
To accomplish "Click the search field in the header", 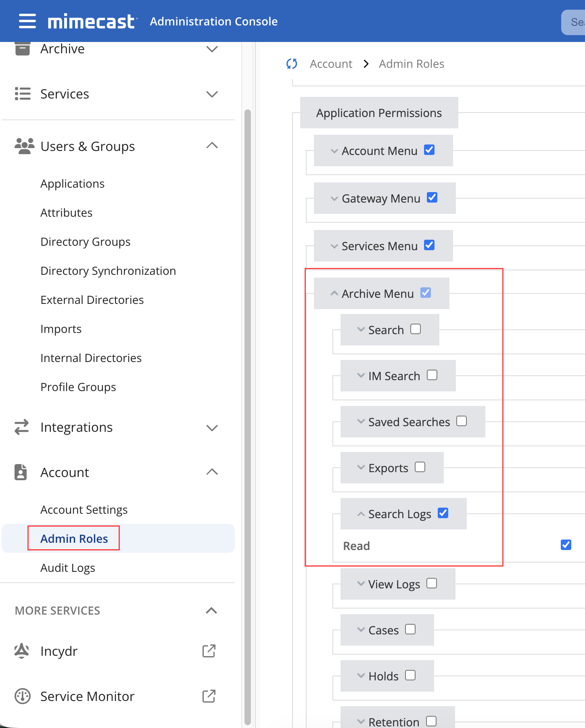I will [x=575, y=22].
